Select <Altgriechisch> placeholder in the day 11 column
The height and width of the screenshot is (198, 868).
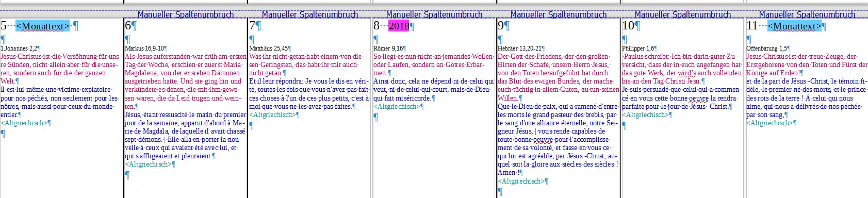pos(769,123)
